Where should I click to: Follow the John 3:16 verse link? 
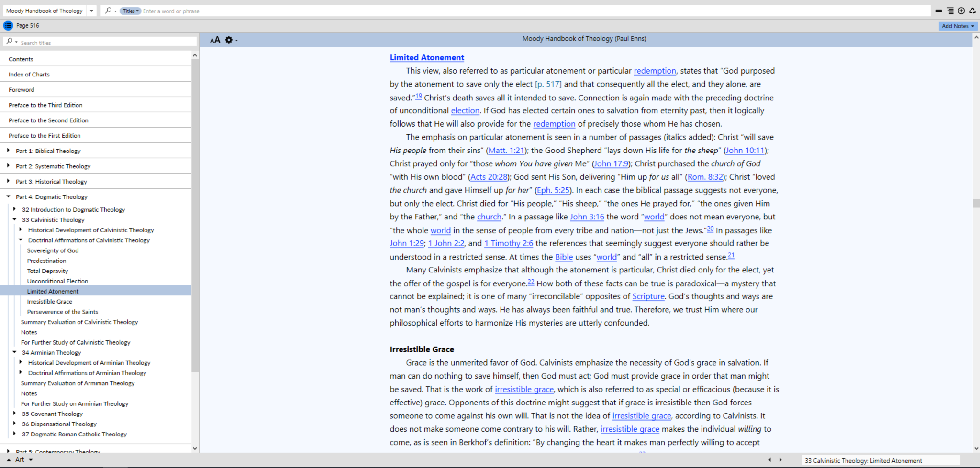point(587,217)
